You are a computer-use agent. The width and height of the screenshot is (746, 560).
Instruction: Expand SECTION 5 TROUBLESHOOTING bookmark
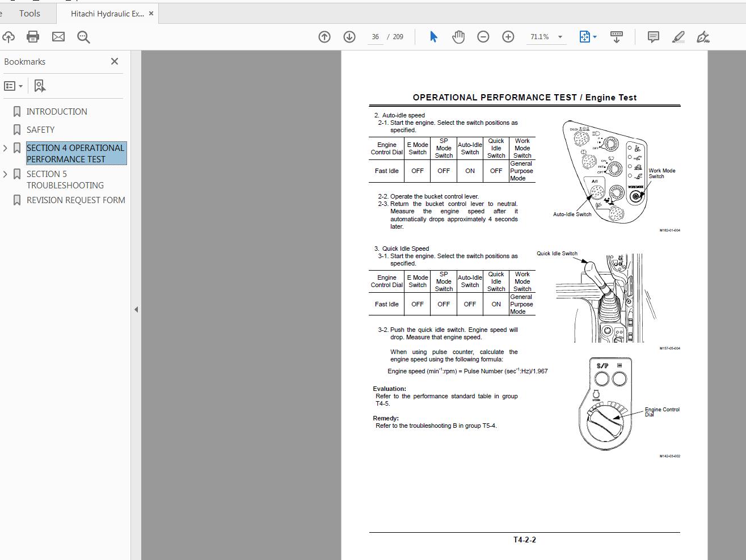5,174
